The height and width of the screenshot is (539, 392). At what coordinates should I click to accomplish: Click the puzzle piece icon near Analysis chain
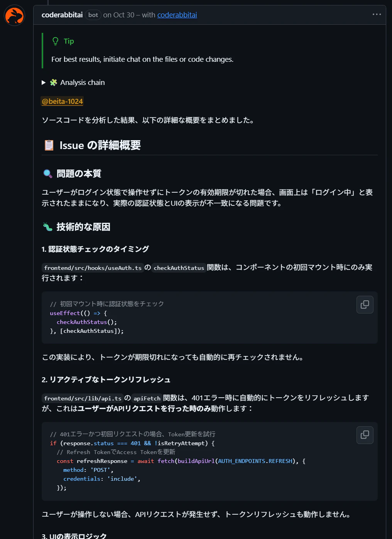click(x=54, y=82)
